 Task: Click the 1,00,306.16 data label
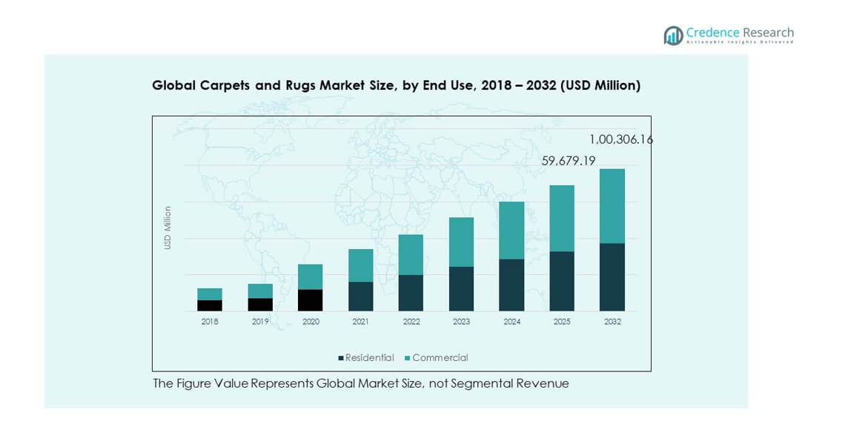click(620, 139)
